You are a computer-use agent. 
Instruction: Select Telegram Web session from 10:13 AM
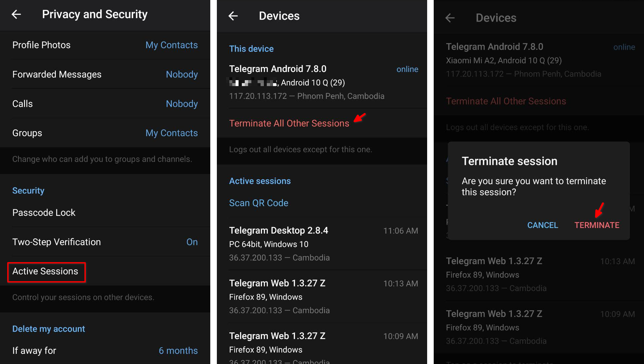pos(322,297)
